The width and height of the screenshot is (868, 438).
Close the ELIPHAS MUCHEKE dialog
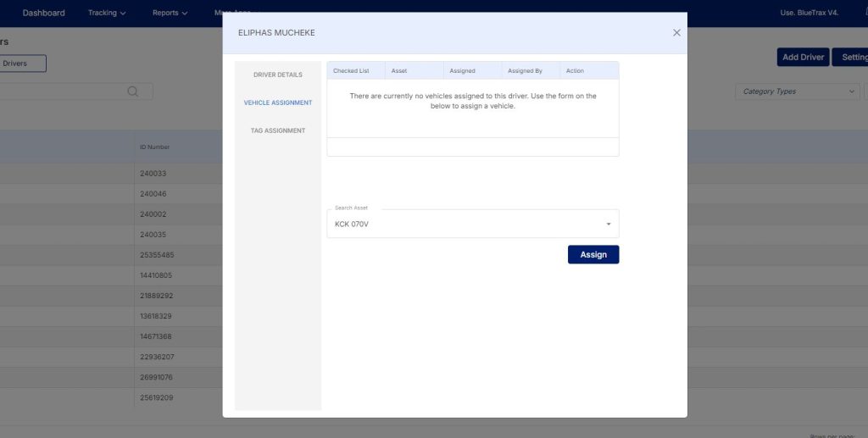pyautogui.click(x=676, y=33)
